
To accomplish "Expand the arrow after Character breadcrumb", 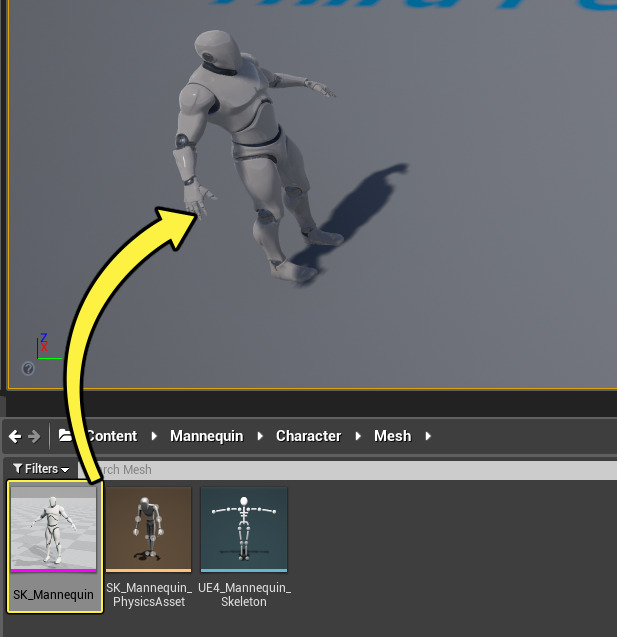I will point(357,436).
